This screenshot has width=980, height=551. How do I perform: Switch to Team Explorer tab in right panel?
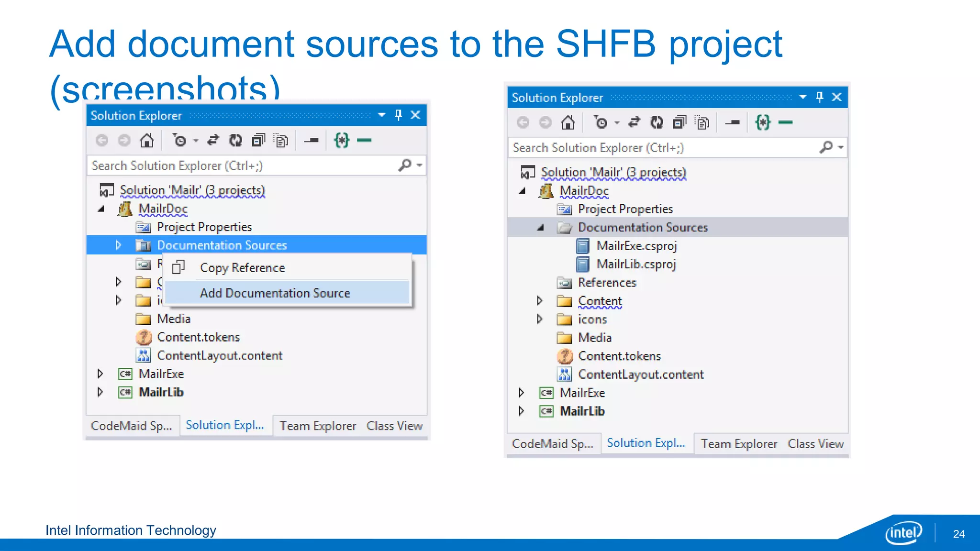pos(739,443)
